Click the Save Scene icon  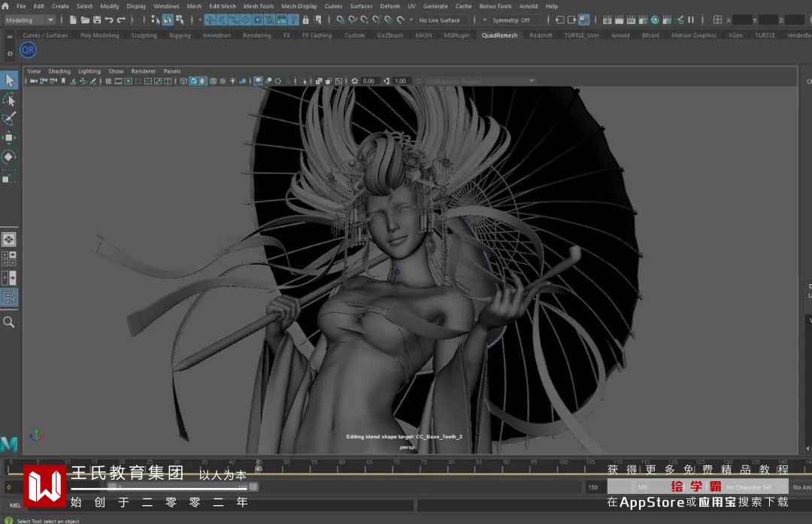(x=97, y=20)
